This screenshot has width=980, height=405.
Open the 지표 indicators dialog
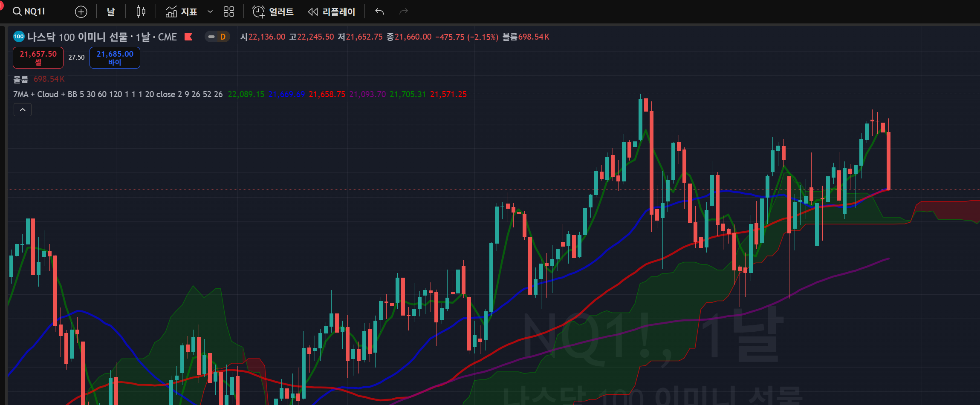coord(182,12)
